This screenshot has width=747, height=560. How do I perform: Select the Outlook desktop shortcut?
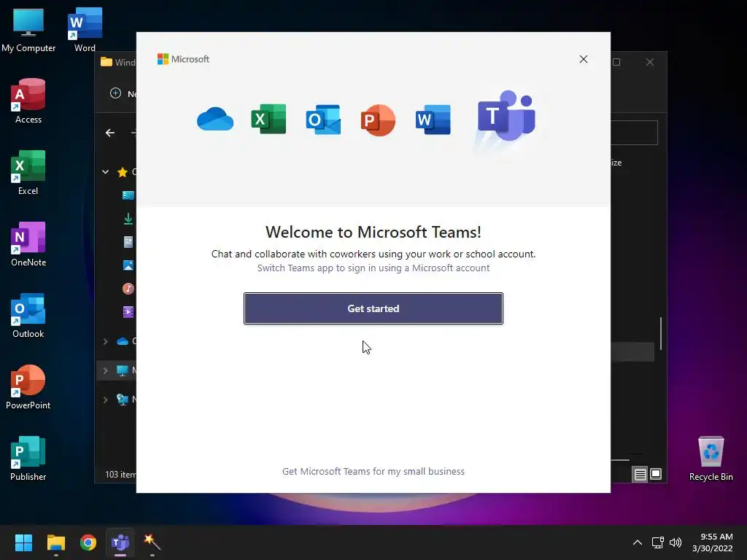point(28,316)
